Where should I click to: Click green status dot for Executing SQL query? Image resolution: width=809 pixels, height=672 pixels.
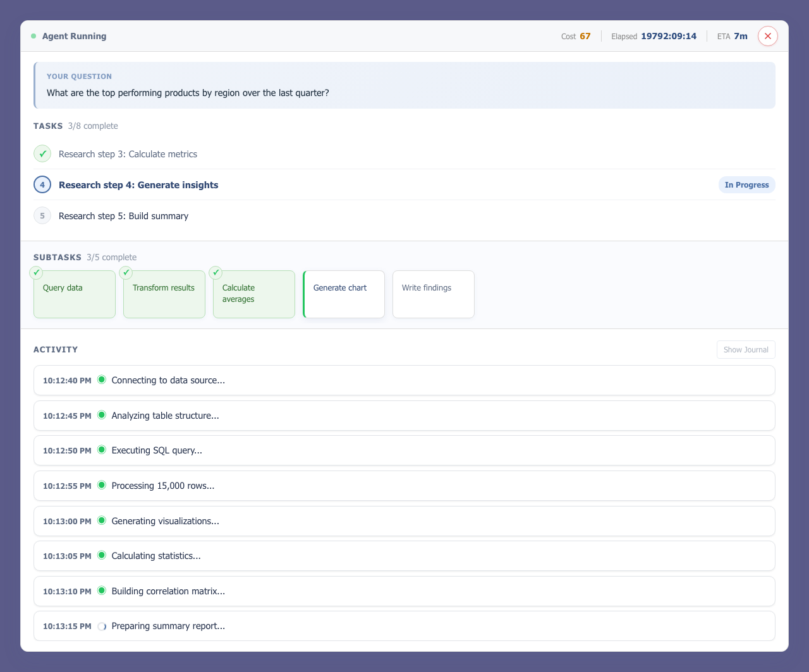click(x=102, y=450)
